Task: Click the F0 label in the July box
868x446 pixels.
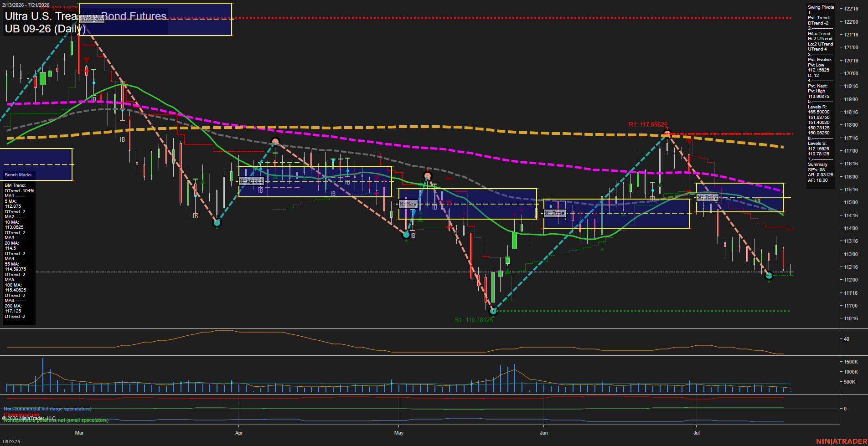Action: [757, 200]
